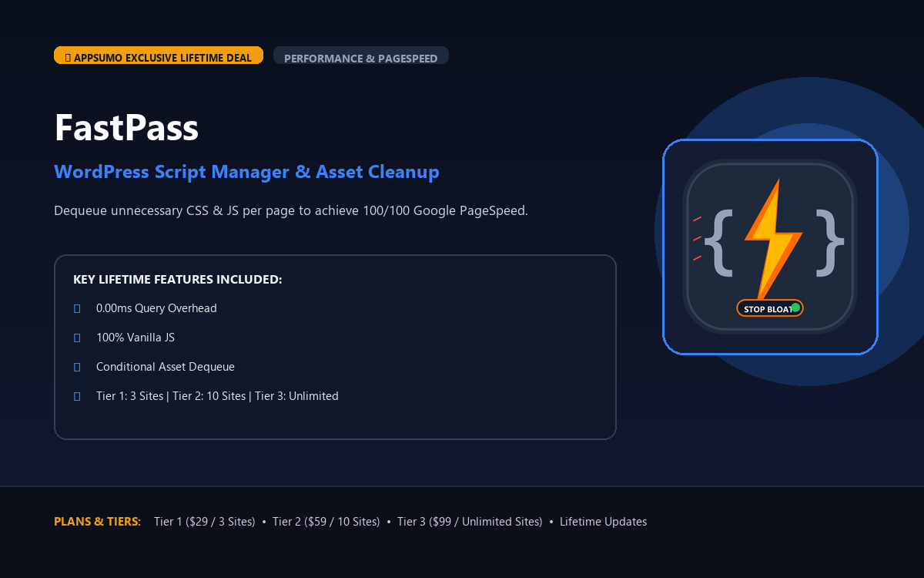Click the Key Lifetime Features Included heading

(178, 279)
